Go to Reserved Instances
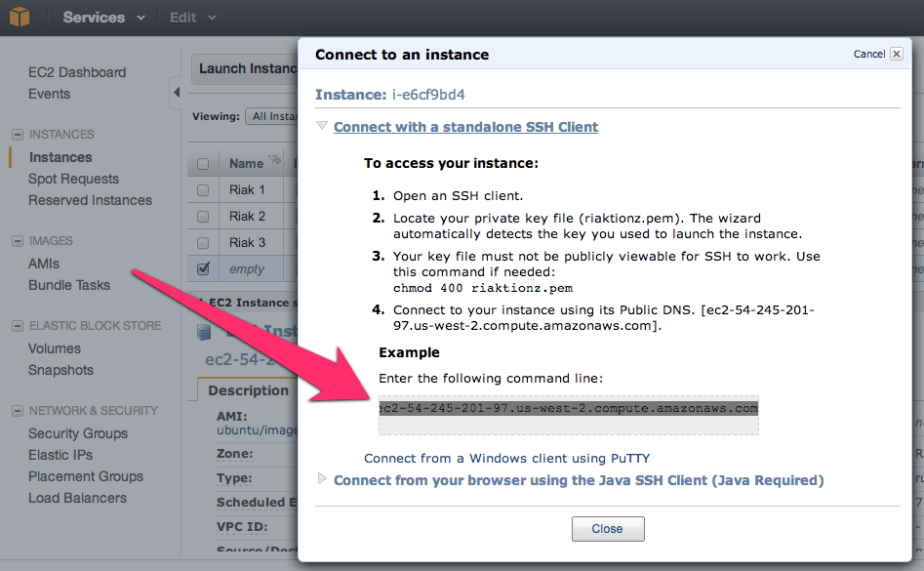 90,200
